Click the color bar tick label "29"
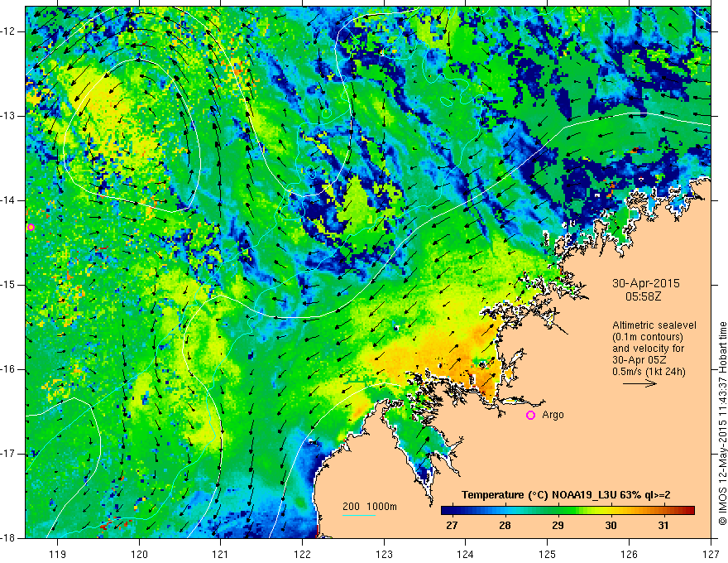This screenshot has width=728, height=563. (558, 526)
